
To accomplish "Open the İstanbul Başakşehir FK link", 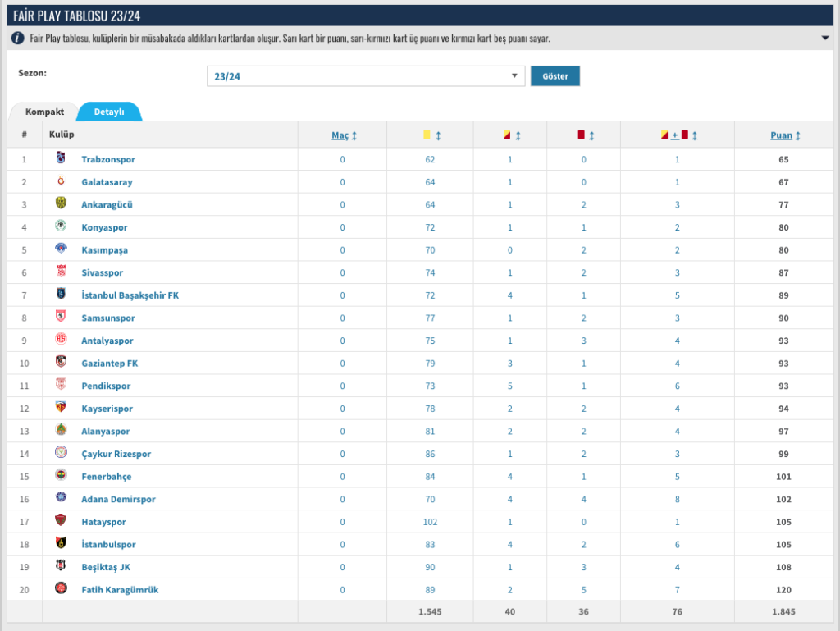I will (x=130, y=295).
